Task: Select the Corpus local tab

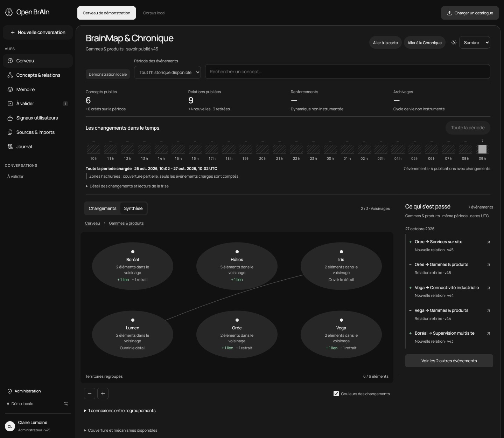Action: [x=154, y=13]
